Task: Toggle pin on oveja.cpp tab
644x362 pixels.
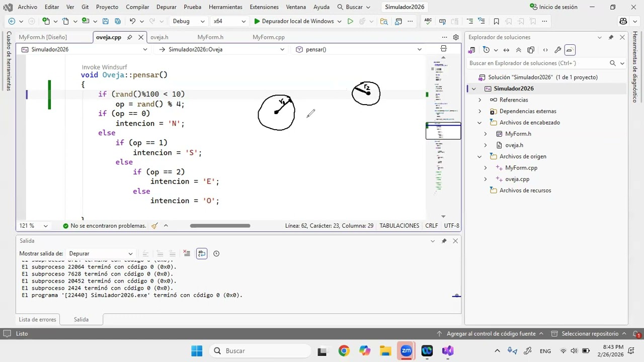Action: pyautogui.click(x=129, y=37)
